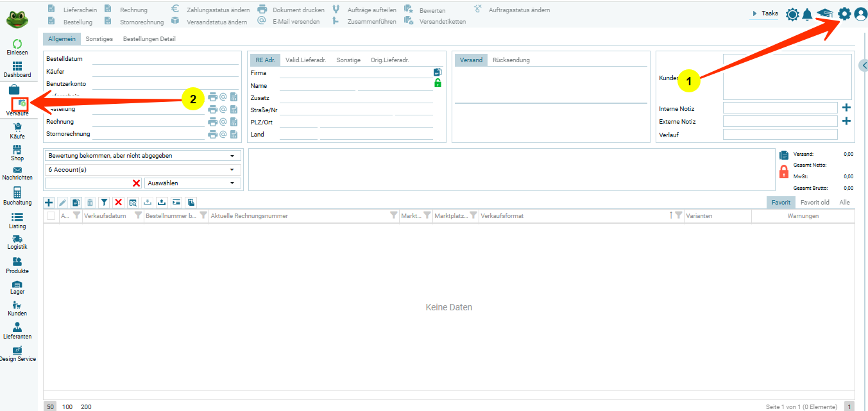The width and height of the screenshot is (868, 411).
Task: Tick the select-all checkbox in grid header
Action: (51, 216)
